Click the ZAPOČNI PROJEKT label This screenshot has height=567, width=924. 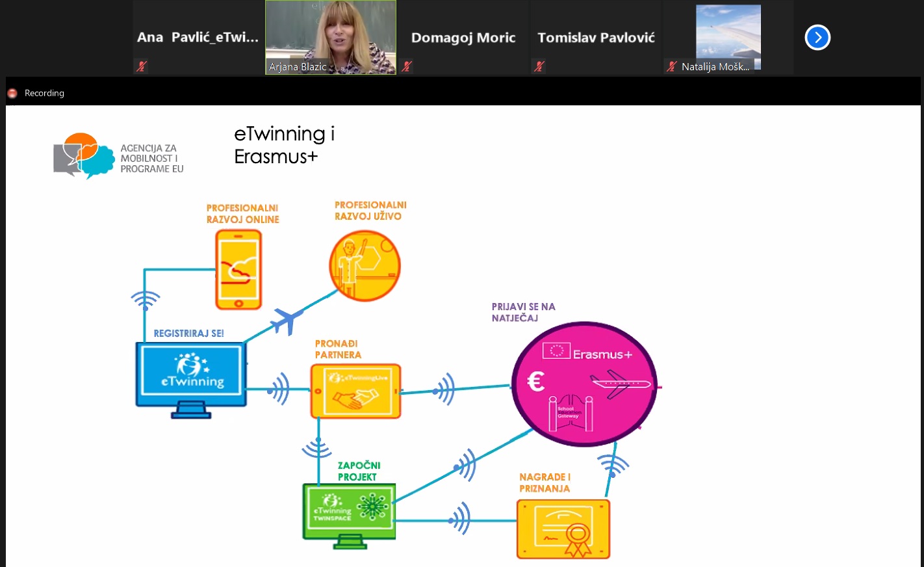(x=359, y=471)
